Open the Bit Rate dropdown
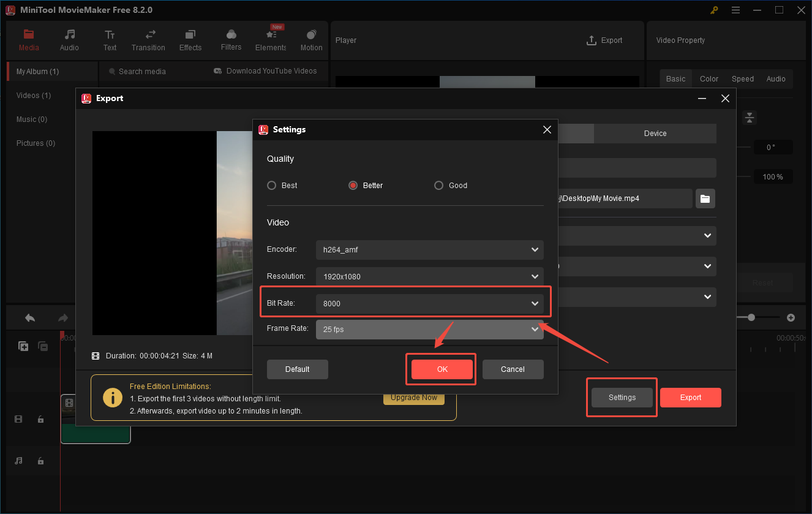The image size is (812, 514). [429, 303]
